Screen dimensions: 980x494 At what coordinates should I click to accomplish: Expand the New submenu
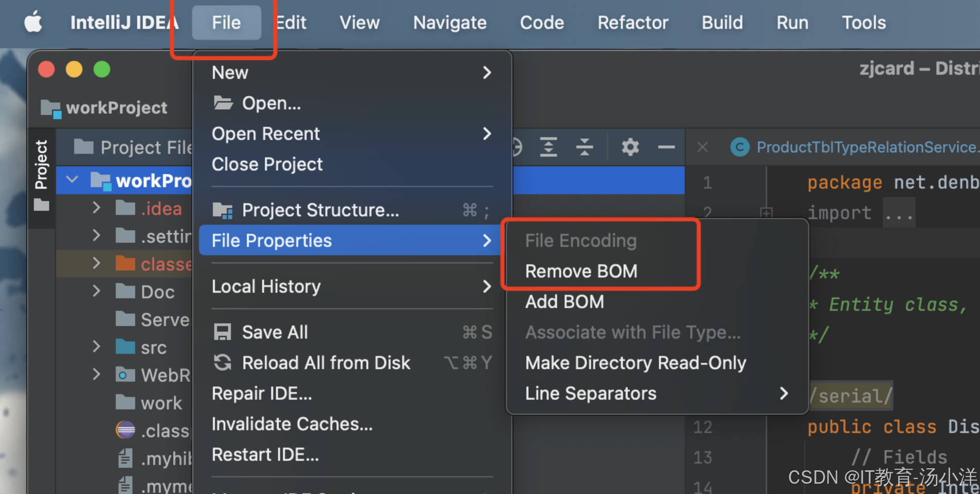coord(352,73)
